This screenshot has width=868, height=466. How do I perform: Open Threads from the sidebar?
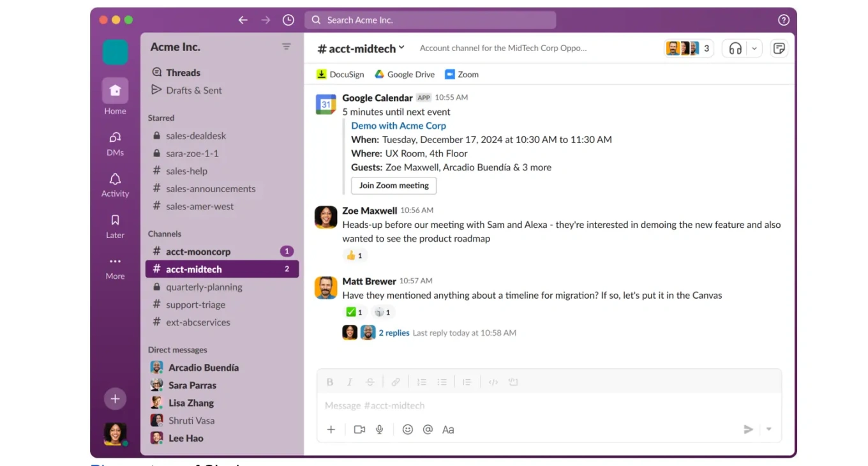point(183,72)
